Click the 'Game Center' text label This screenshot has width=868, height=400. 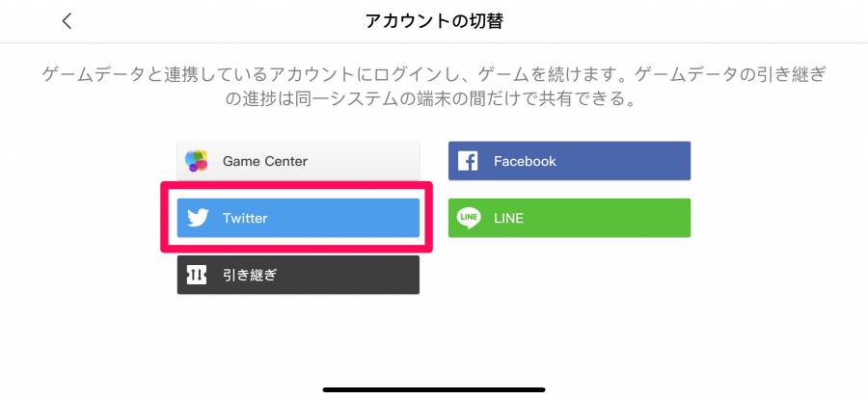[x=264, y=162]
